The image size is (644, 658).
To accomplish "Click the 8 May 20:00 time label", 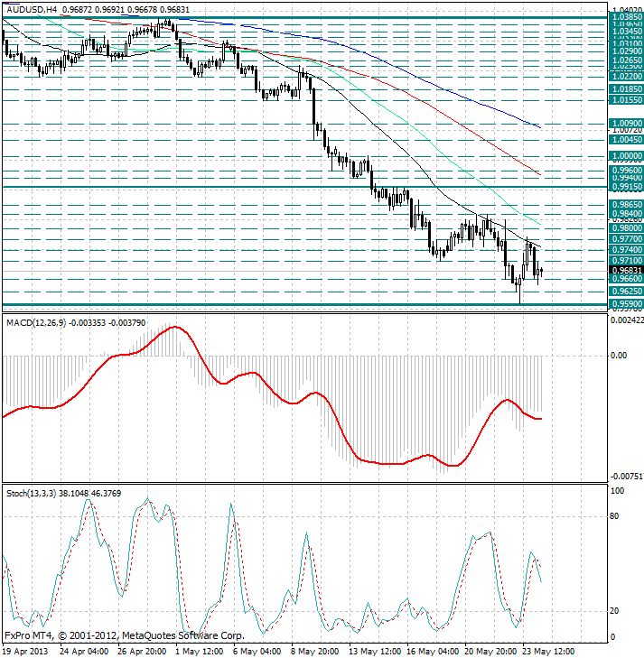I will (315, 652).
